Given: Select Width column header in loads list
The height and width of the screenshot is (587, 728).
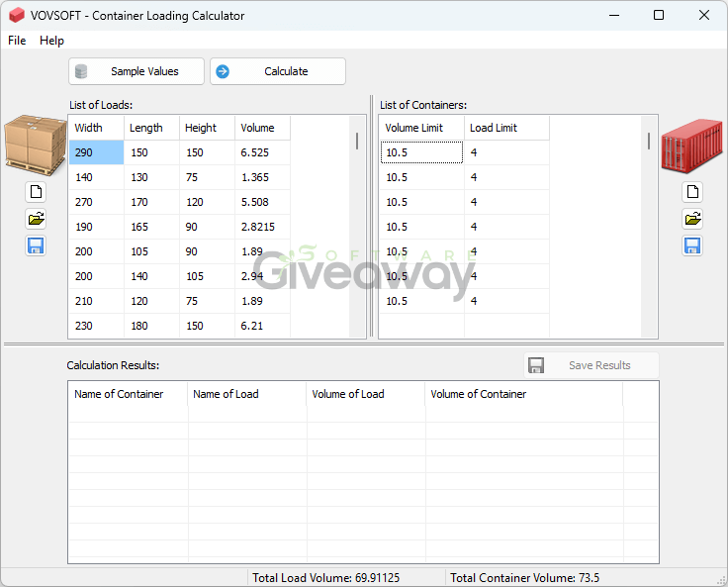Looking at the screenshot, I should tap(97, 128).
